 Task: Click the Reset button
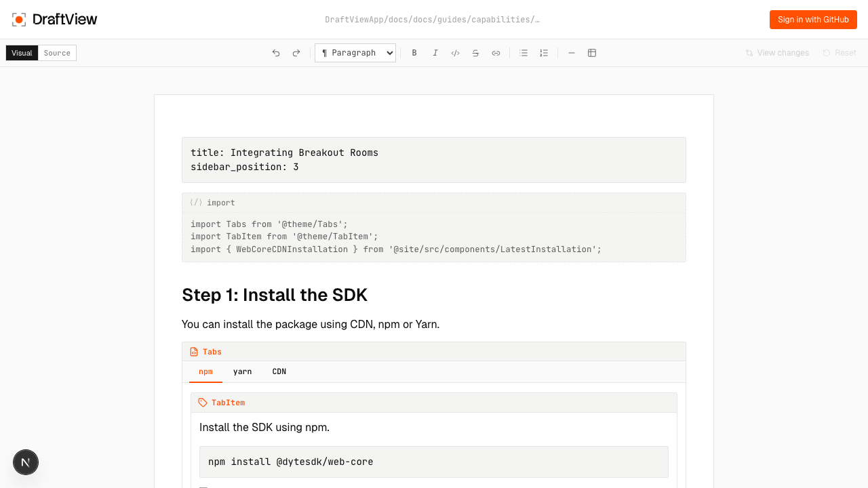coord(840,53)
